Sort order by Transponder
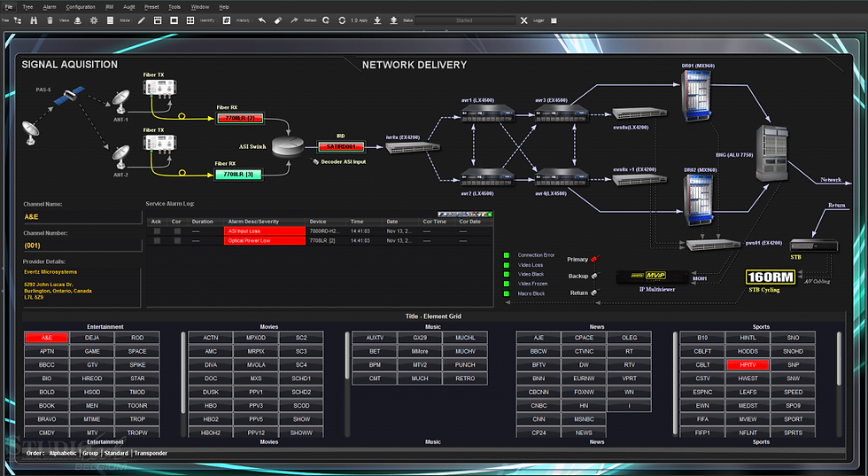Screen dimensions: 868x476 (151, 453)
